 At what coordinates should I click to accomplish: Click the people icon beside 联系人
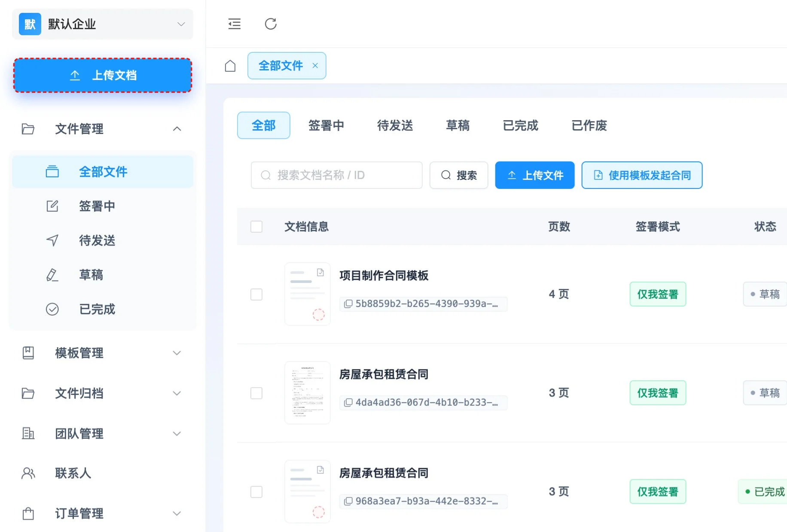click(x=28, y=473)
